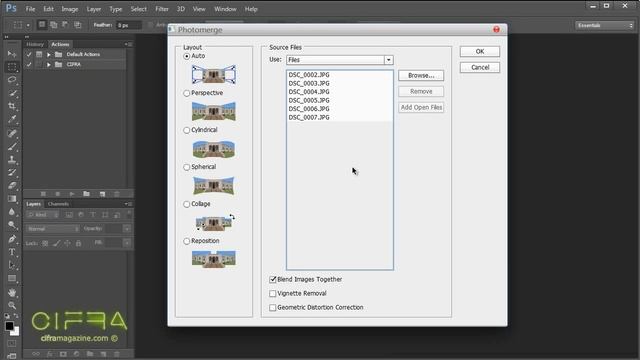Switch to the History tab
The width and height of the screenshot is (640, 360).
pyautogui.click(x=35, y=44)
